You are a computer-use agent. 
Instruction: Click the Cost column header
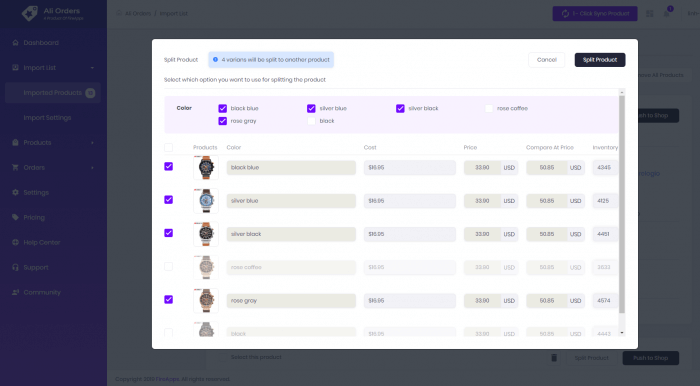[x=370, y=147]
